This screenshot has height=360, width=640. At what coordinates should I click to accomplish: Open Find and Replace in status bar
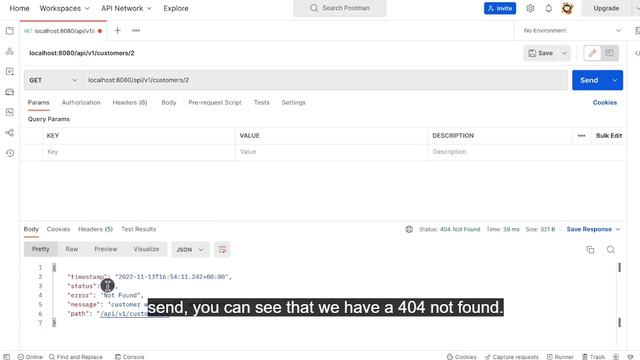coord(76,357)
